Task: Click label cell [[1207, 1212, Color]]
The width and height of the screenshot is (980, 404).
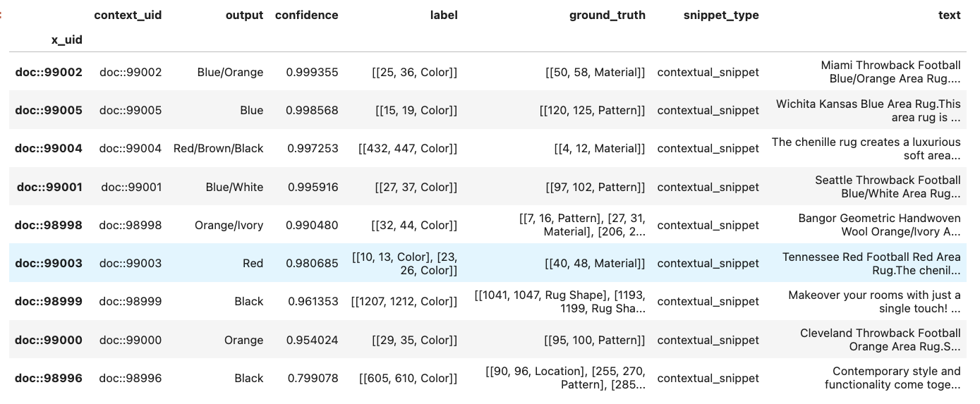Action: (404, 301)
